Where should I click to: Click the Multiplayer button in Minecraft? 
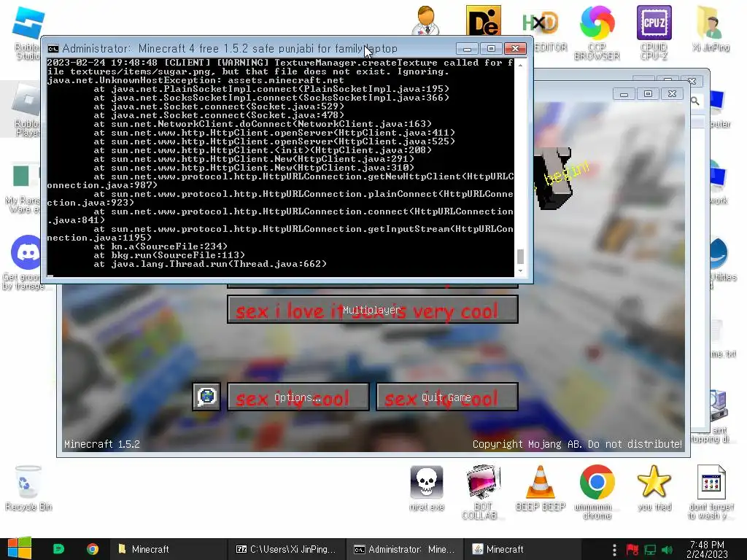[x=373, y=309]
